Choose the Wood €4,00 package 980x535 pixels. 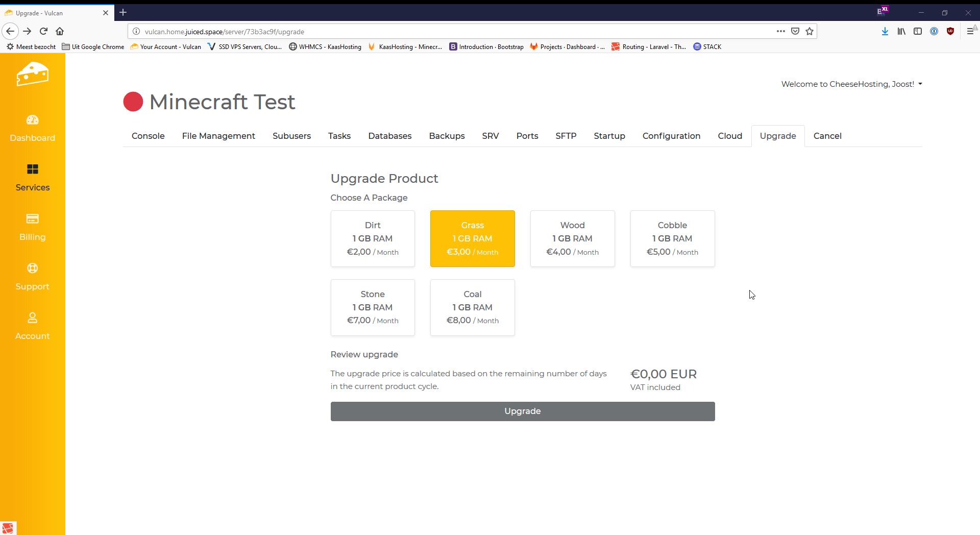tap(572, 238)
